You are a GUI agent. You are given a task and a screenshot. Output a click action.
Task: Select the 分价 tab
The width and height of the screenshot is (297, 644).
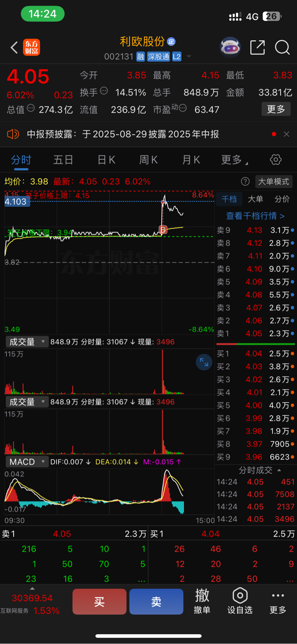pyautogui.click(x=282, y=199)
